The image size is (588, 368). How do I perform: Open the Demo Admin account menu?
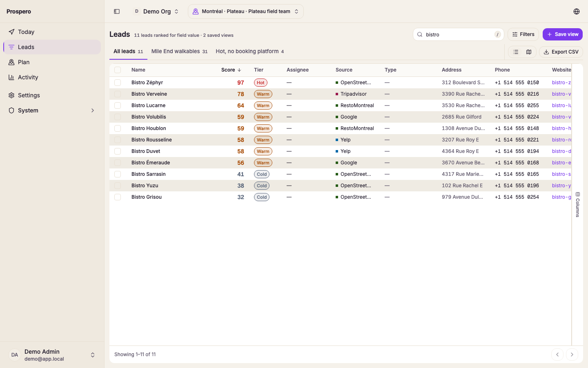tap(52, 355)
